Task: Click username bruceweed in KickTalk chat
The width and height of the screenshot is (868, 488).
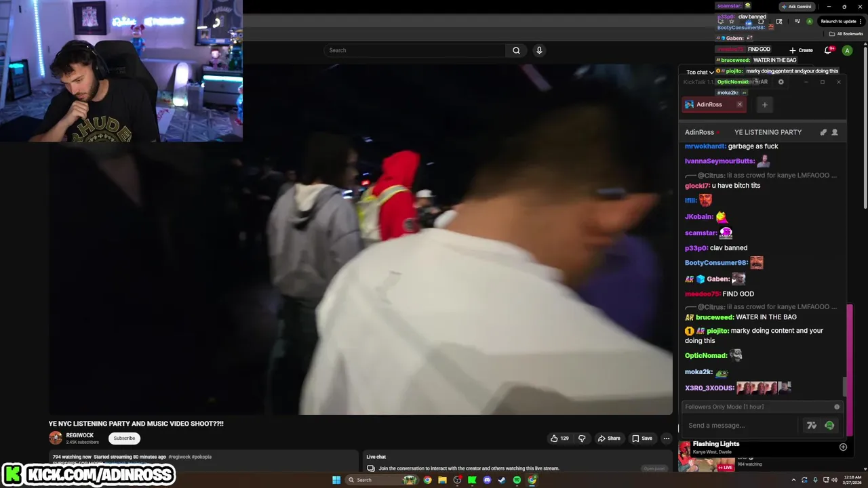Action: click(x=715, y=317)
